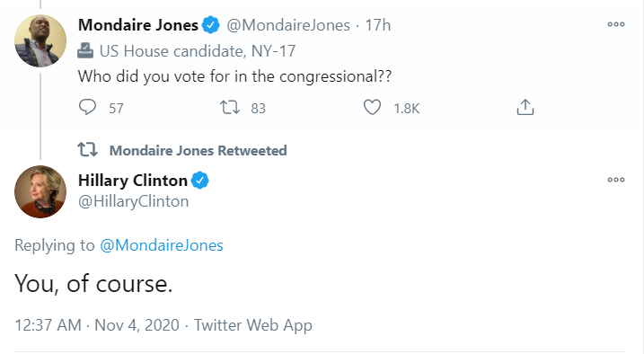Click the Mondaire Jones display name
Viewport: 644px width, 354px height.
(138, 25)
